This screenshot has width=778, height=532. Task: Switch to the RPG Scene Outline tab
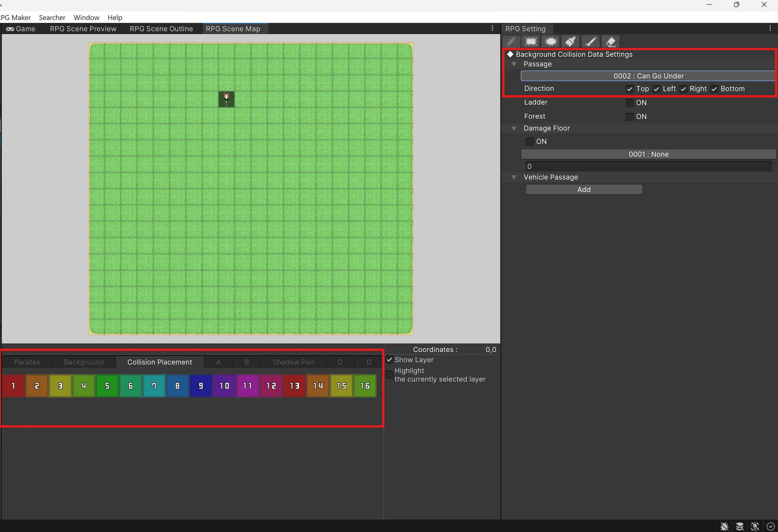(x=161, y=29)
